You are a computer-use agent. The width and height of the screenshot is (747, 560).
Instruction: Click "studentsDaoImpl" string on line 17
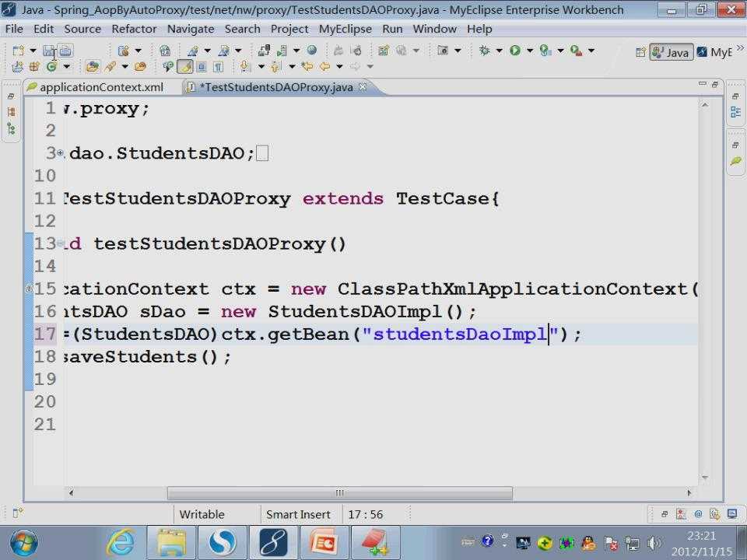point(460,334)
